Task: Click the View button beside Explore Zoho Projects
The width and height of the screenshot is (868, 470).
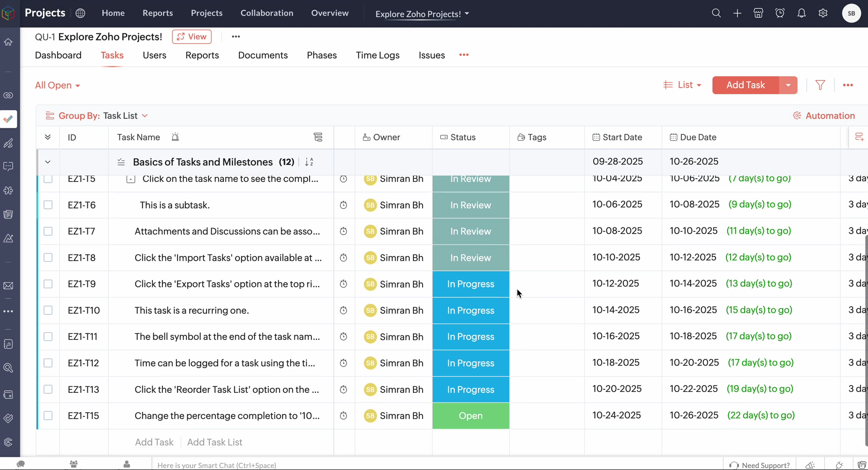Action: 192,37
